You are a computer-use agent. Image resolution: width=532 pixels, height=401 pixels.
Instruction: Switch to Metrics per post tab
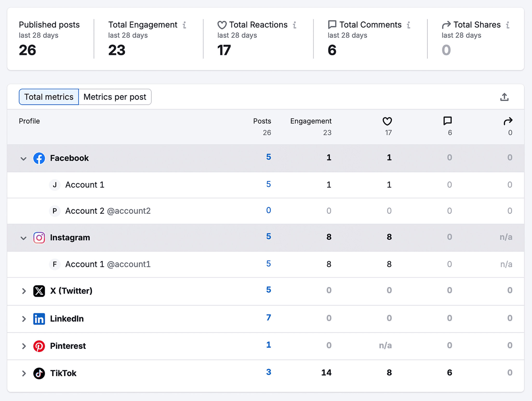pos(115,97)
